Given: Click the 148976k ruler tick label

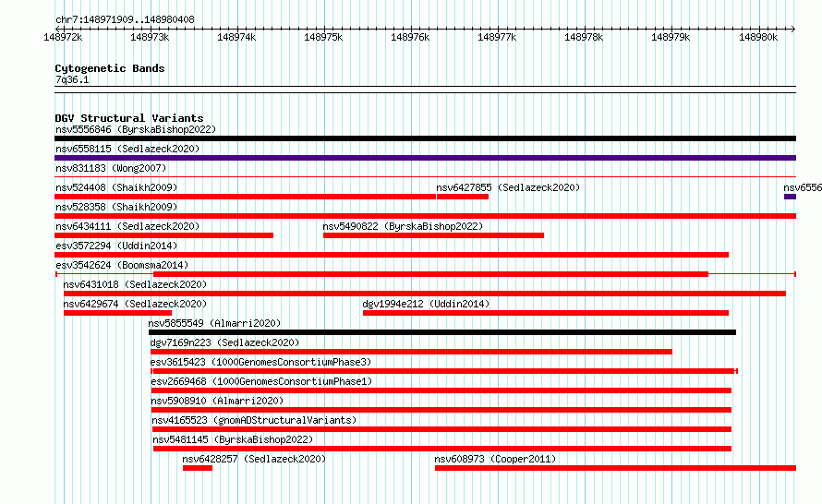Looking at the screenshot, I should click(x=410, y=37).
